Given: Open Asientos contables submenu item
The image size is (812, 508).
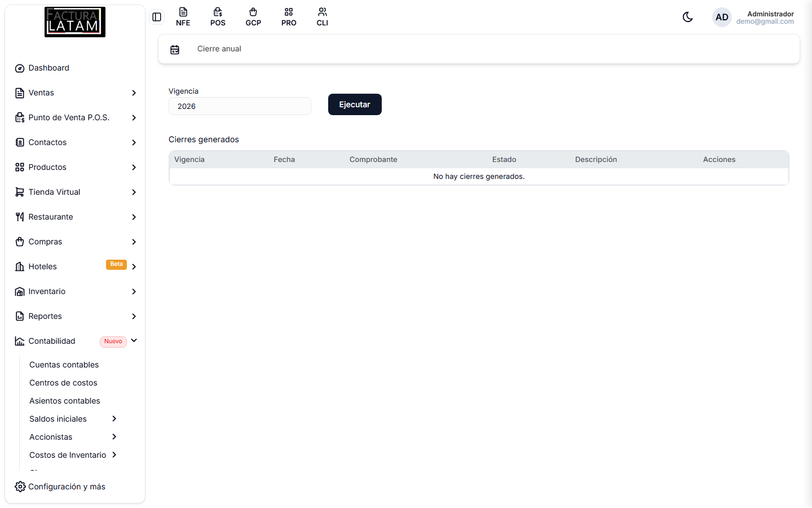Looking at the screenshot, I should (x=65, y=401).
